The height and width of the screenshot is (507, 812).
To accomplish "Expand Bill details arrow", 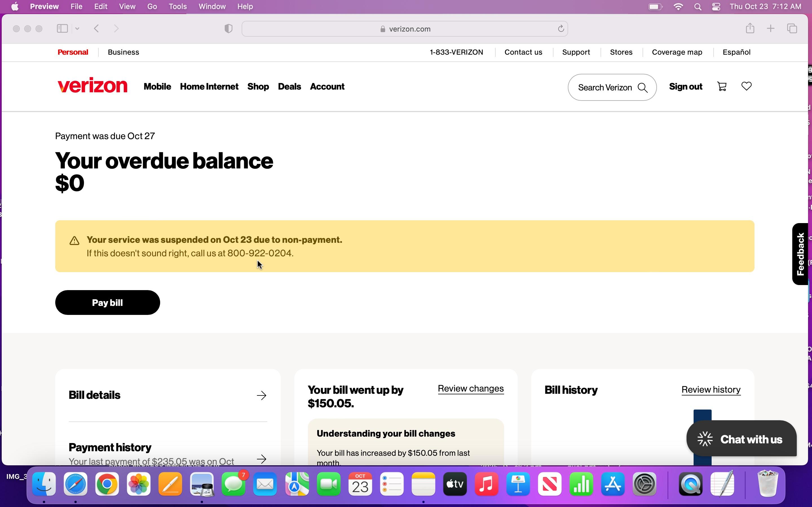I will click(261, 395).
